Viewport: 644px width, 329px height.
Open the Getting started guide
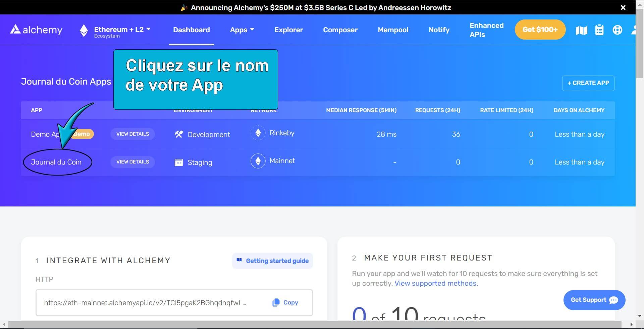(272, 261)
